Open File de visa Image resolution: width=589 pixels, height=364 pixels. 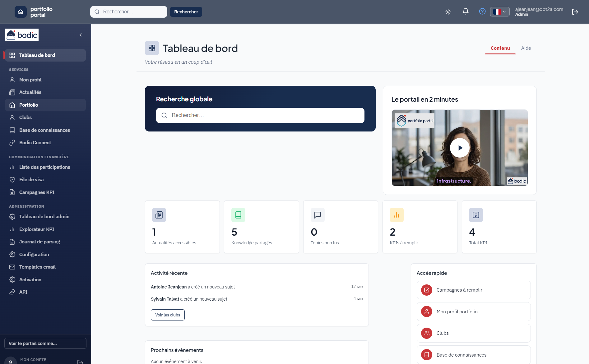45,180
